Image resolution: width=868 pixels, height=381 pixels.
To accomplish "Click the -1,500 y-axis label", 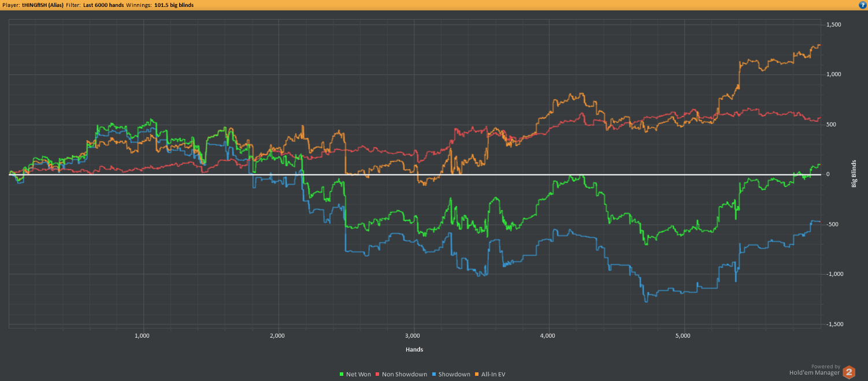I will [x=834, y=324].
